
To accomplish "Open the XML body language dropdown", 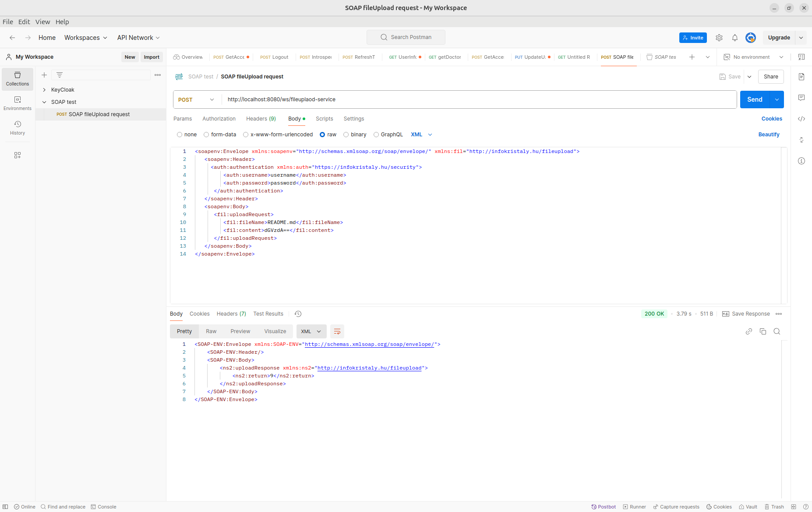I will tap(421, 135).
